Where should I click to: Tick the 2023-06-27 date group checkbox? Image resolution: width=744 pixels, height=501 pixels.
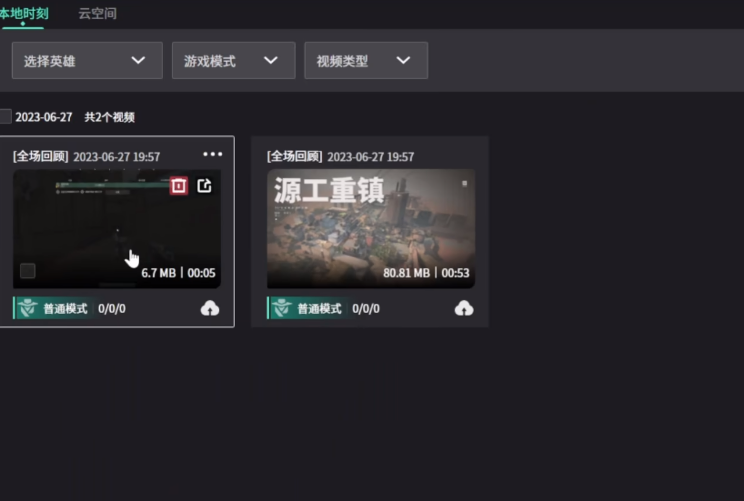(6, 117)
